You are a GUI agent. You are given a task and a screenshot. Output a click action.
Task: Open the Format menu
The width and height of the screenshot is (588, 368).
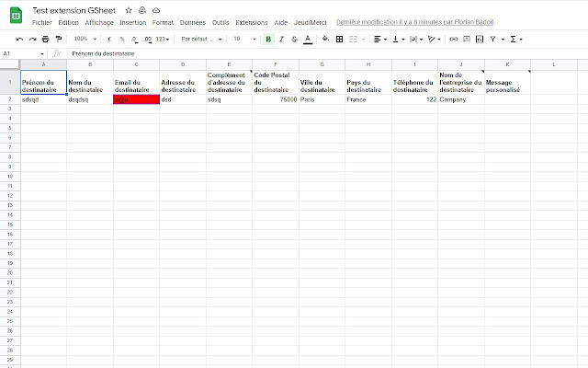(x=163, y=22)
